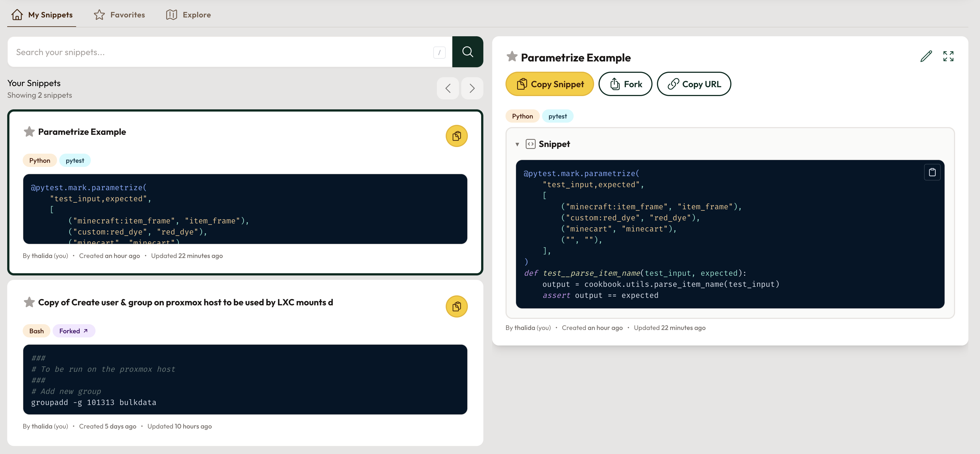Click the Copy Snippet button
The image size is (980, 454).
point(549,84)
